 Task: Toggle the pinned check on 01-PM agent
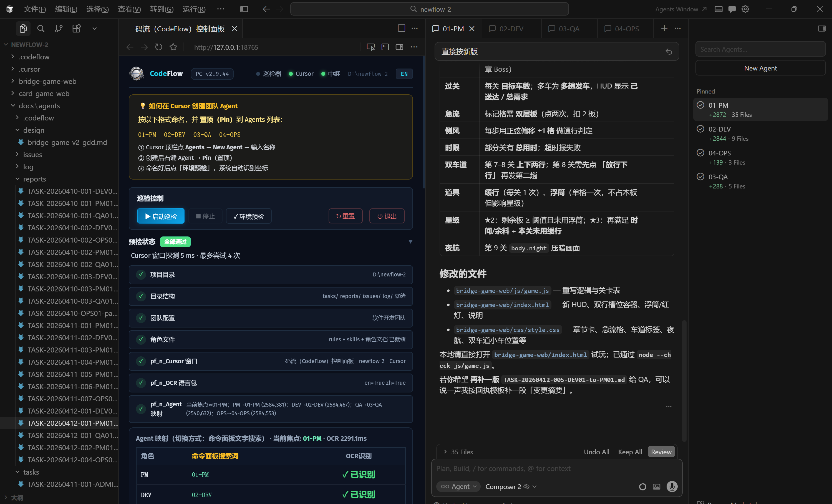[x=701, y=105]
